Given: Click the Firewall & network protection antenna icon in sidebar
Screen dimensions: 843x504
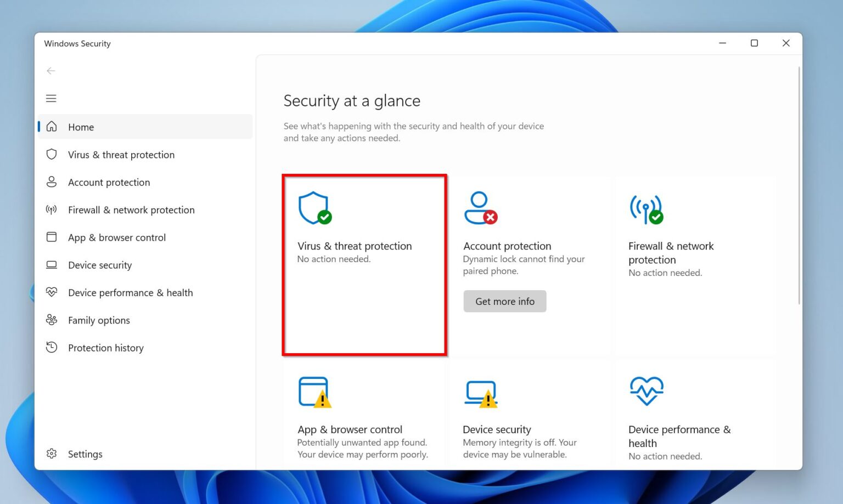Looking at the screenshot, I should [x=51, y=209].
